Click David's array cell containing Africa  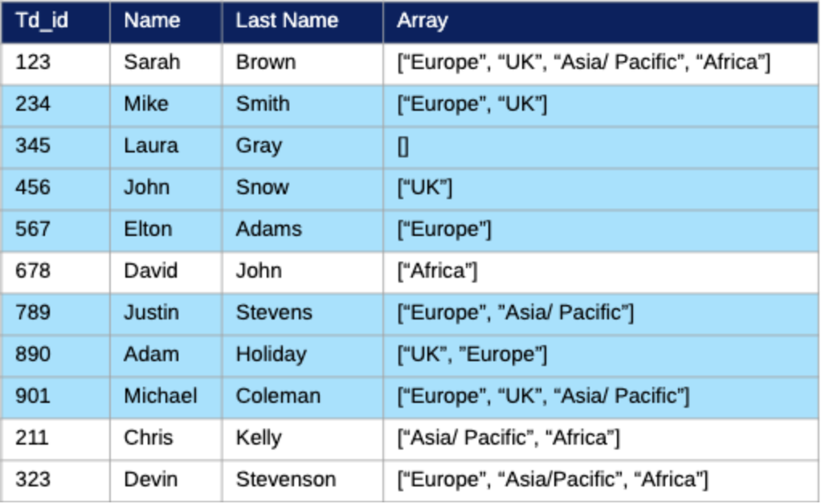point(437,271)
